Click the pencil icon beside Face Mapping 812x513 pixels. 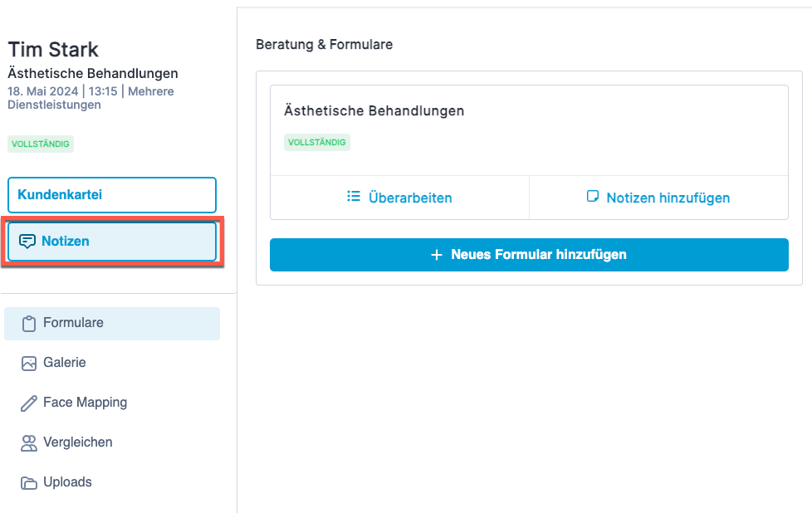[29, 403]
